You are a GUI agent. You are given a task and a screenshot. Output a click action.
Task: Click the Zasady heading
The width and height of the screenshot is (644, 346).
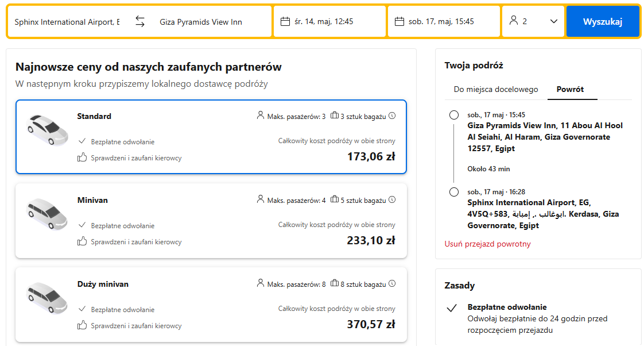[460, 286]
